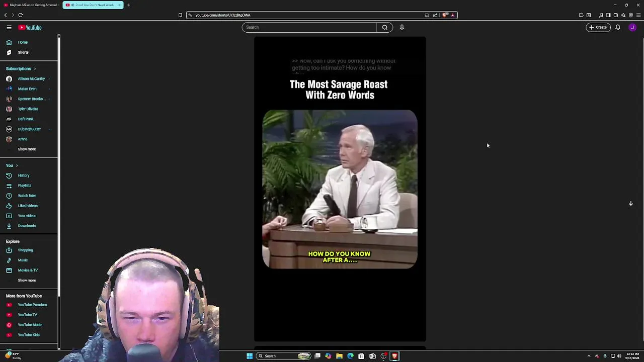This screenshot has height=362, width=644.
Task: Pause the playing Shorts video
Action: pyautogui.click(x=340, y=189)
